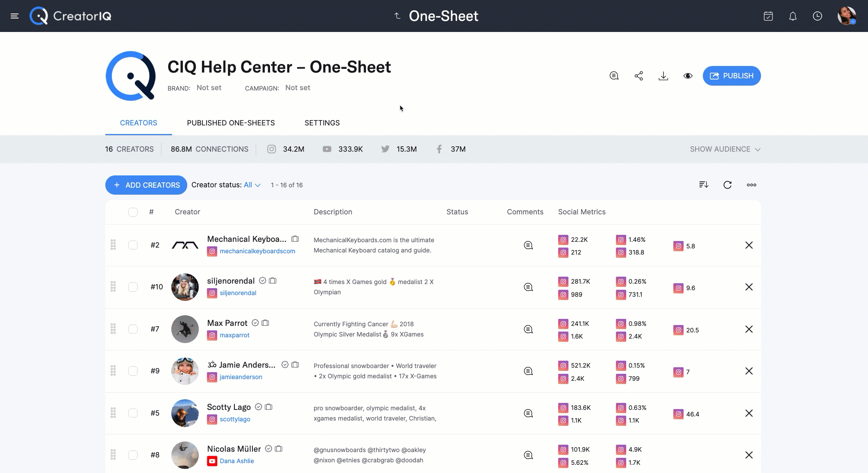Switch to the Published One-Sheets tab
This screenshot has height=473, width=868.
[231, 123]
